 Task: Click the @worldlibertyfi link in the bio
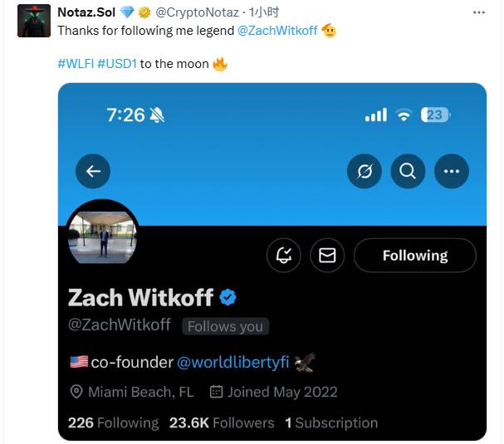click(x=233, y=363)
